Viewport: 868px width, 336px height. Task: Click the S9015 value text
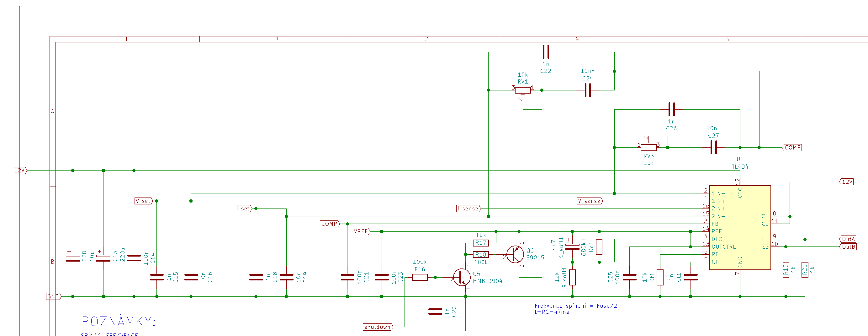pyautogui.click(x=535, y=257)
